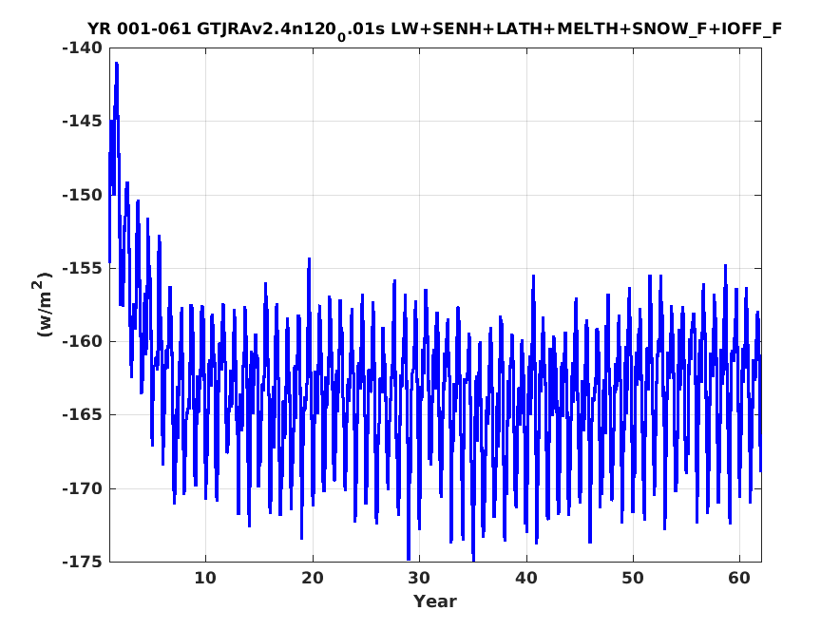Click the x-axis tick label 30
Screen dimensions: 840x630
pos(419,578)
